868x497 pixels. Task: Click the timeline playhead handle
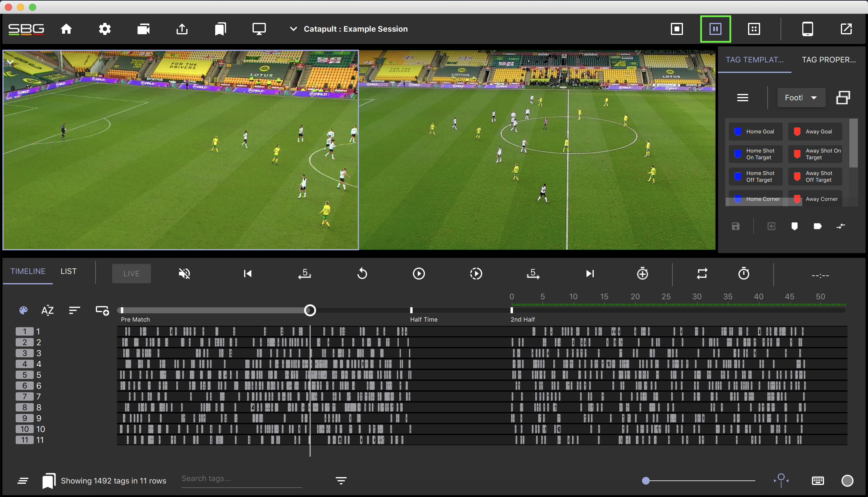(310, 310)
